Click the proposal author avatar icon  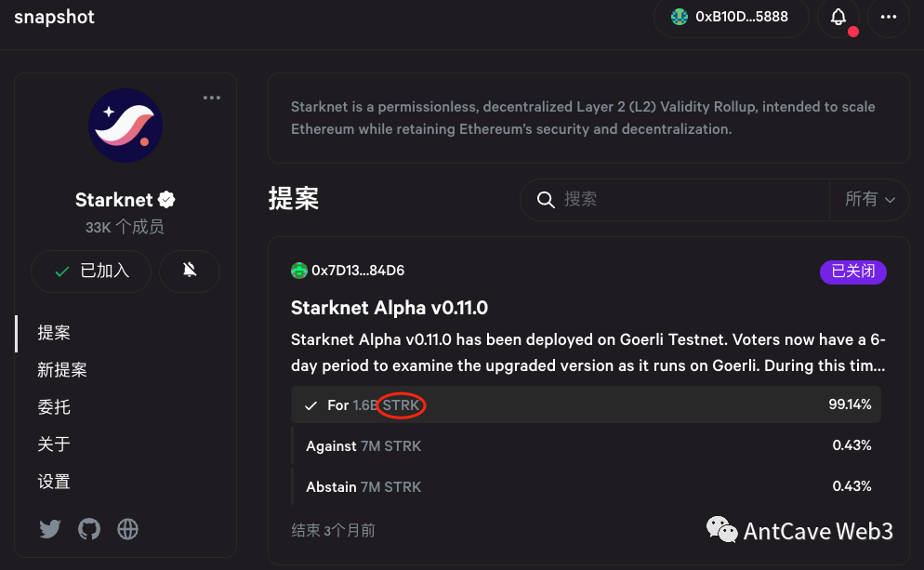298,270
